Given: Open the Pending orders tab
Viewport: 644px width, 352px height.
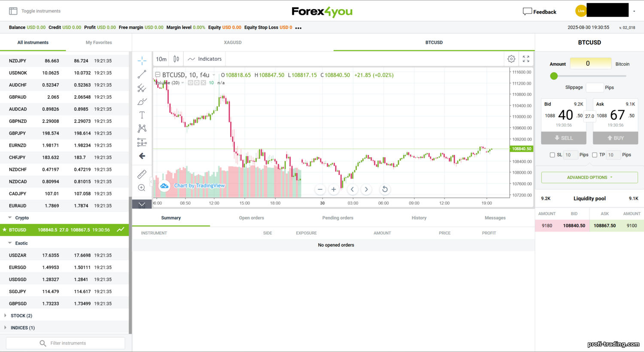Looking at the screenshot, I should (337, 218).
